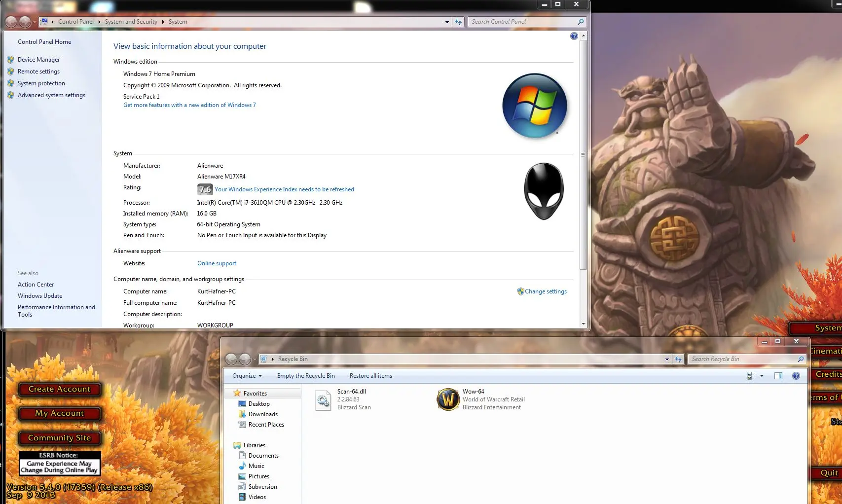842x504 pixels.
Task: Open System protection link
Action: (41, 83)
